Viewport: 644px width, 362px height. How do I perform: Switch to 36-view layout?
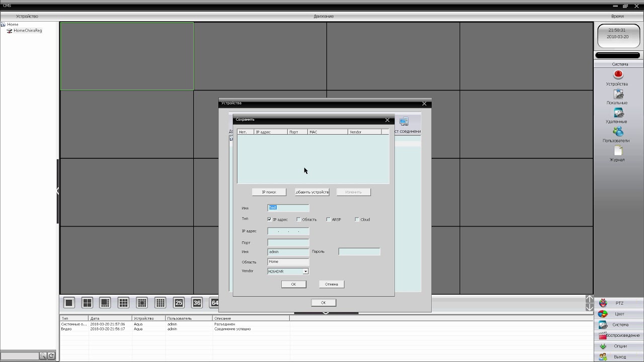[197, 303]
